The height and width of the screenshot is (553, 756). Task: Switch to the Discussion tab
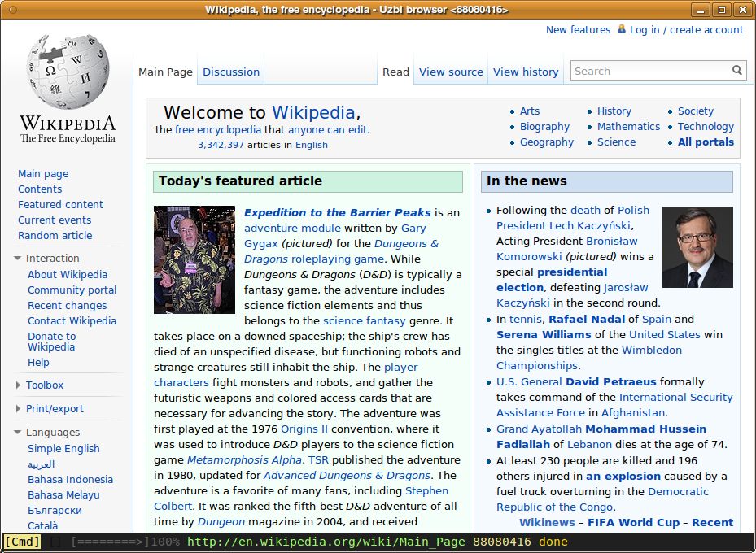[230, 72]
